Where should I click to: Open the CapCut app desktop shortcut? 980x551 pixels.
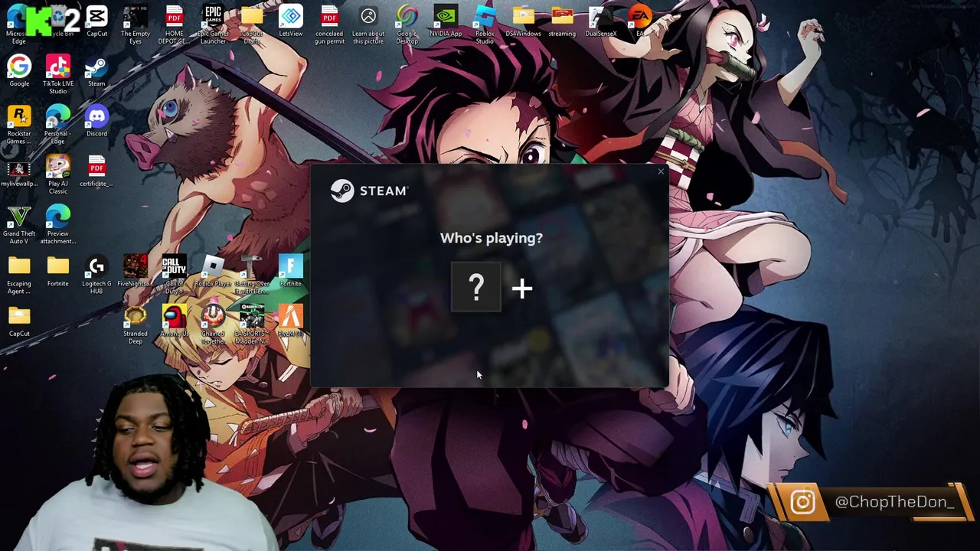click(96, 21)
